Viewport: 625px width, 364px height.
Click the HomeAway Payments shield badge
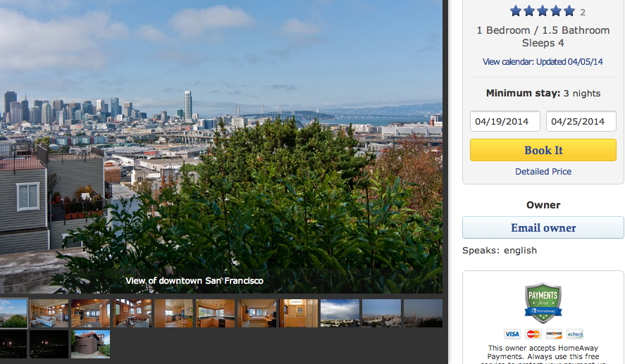[x=543, y=303]
